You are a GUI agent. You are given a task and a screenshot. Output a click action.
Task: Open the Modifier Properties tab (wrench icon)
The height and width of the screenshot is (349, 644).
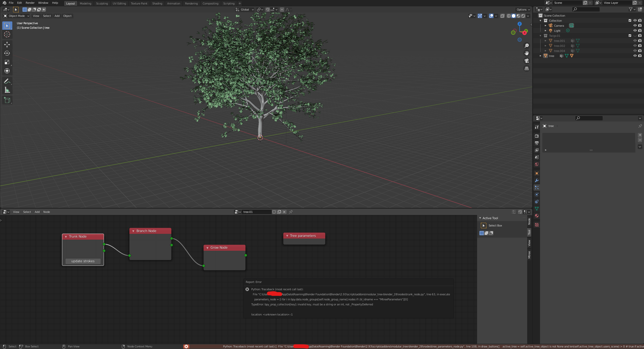[537, 181]
